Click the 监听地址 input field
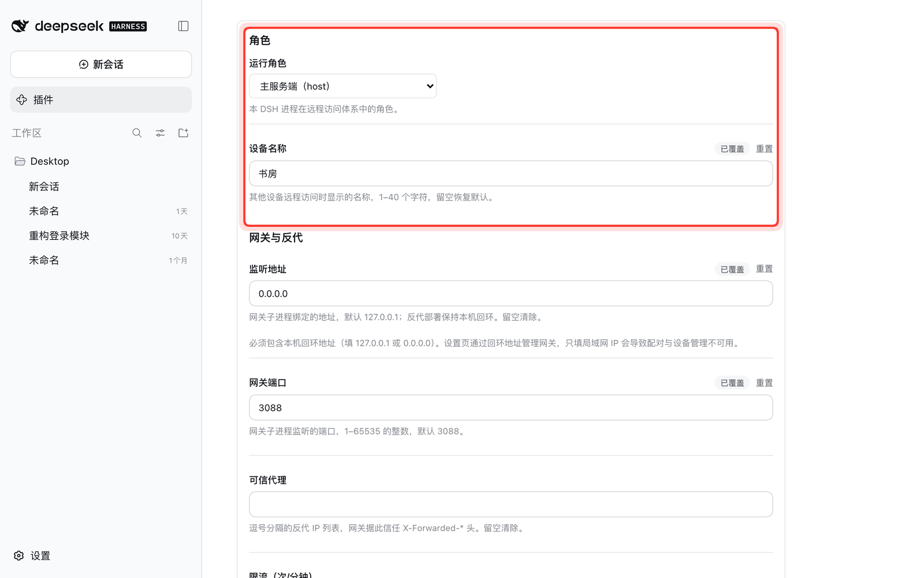 point(511,294)
